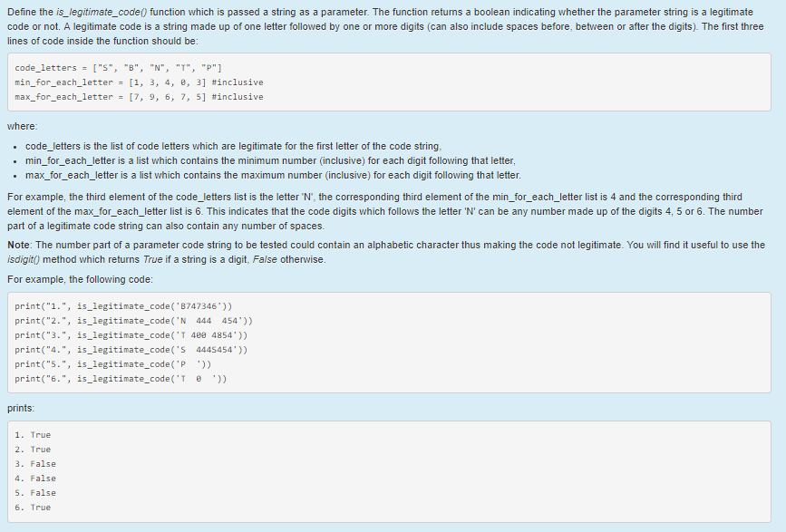Image resolution: width=786 pixels, height=532 pixels.
Task: Click the print statement testing 'T 0'
Action: pyautogui.click(x=116, y=379)
